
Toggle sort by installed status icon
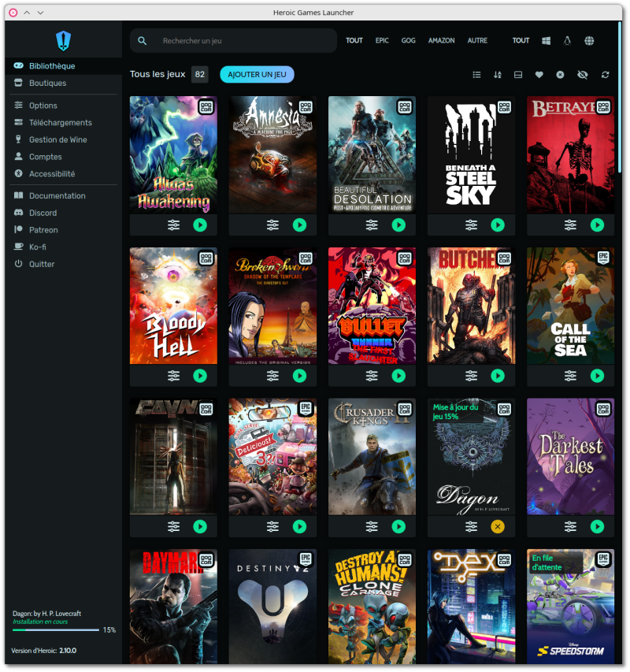click(x=518, y=75)
